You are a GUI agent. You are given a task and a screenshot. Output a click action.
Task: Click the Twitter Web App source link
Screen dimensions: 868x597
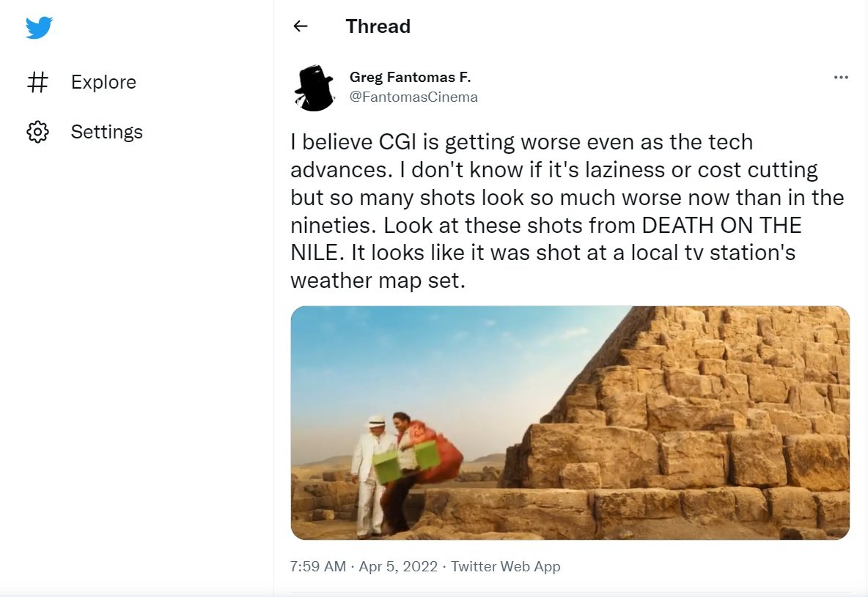pos(505,566)
